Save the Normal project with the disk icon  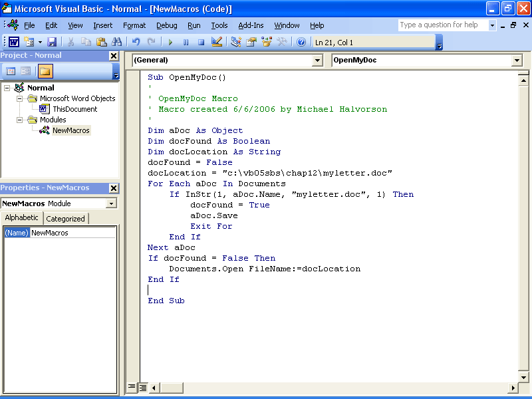pyautogui.click(x=51, y=42)
